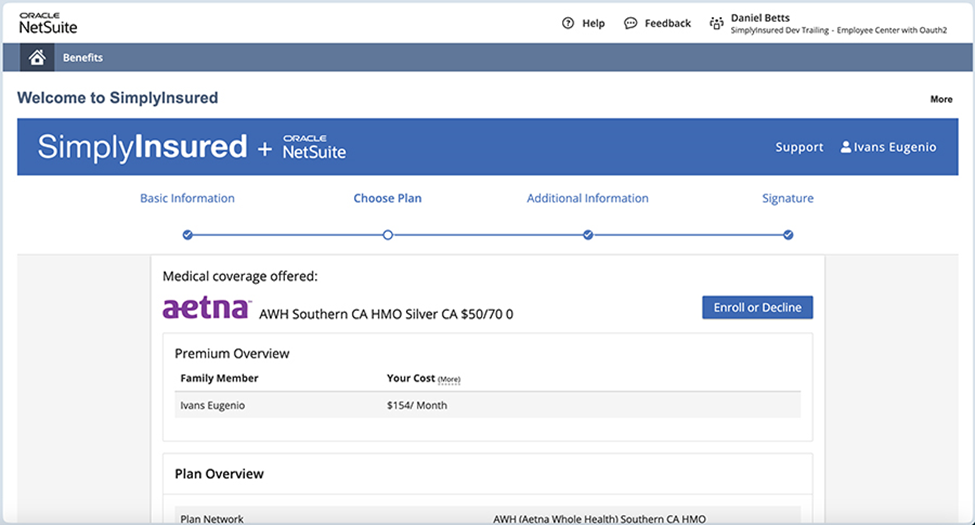
Task: Click the Oracle NetSuite logo at top left
Action: point(48,24)
